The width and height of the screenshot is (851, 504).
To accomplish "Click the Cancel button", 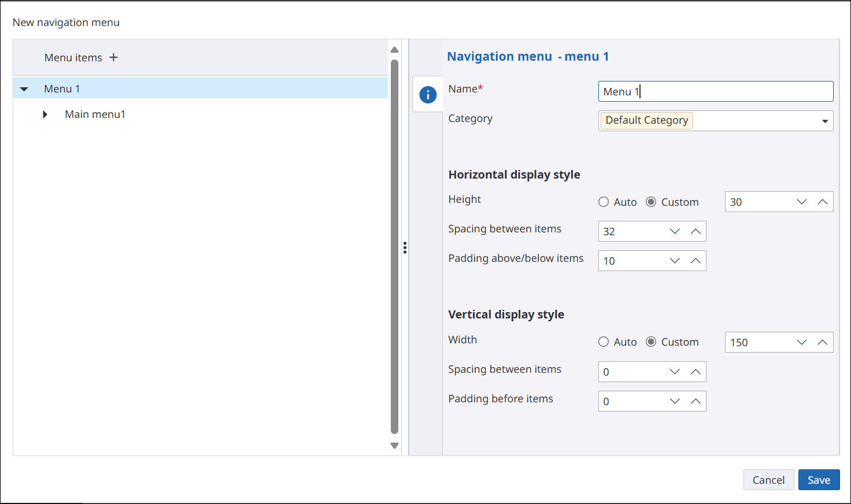I will pos(768,480).
